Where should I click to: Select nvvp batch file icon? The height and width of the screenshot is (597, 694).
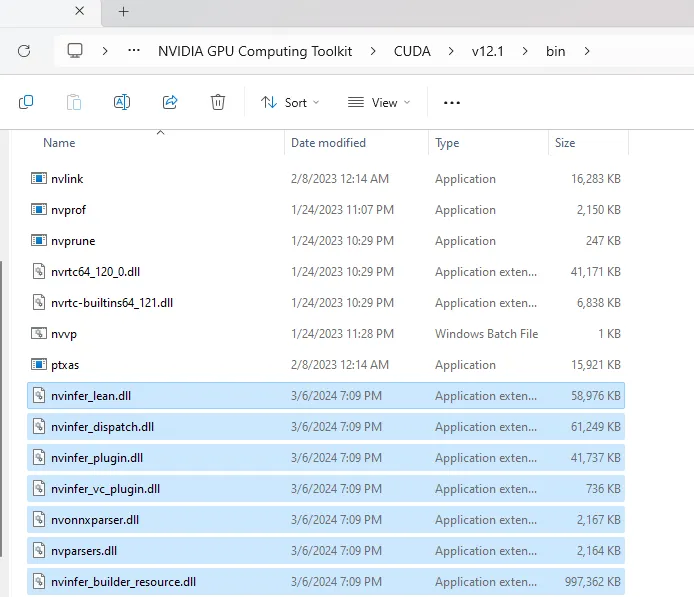(x=39, y=333)
